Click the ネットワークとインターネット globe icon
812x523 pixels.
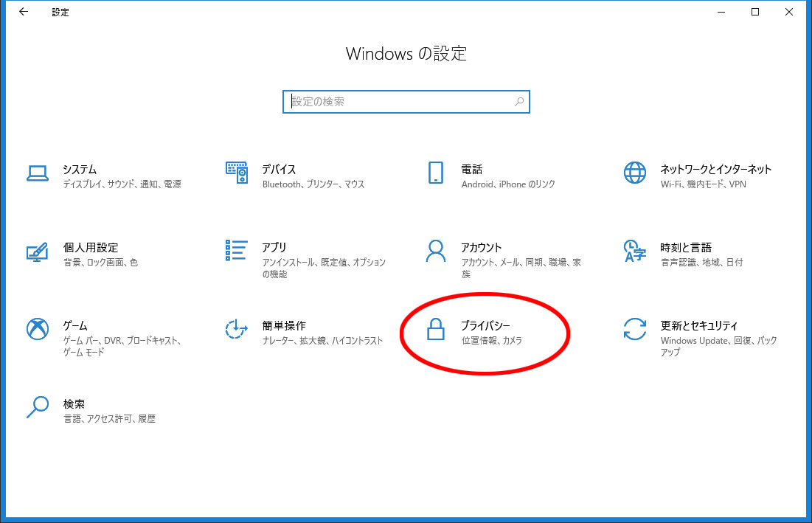click(635, 173)
